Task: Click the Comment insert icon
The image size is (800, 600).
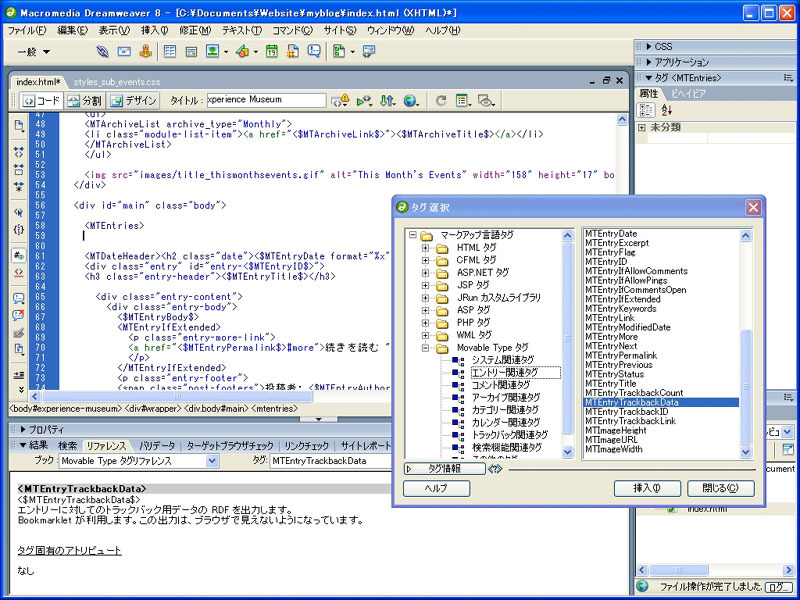Action: (x=314, y=52)
